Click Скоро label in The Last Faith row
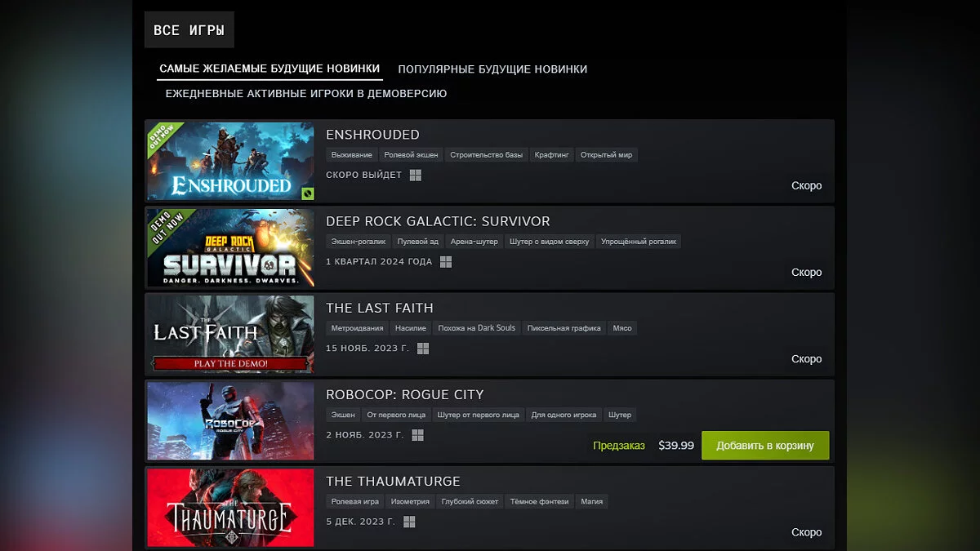 (x=807, y=359)
